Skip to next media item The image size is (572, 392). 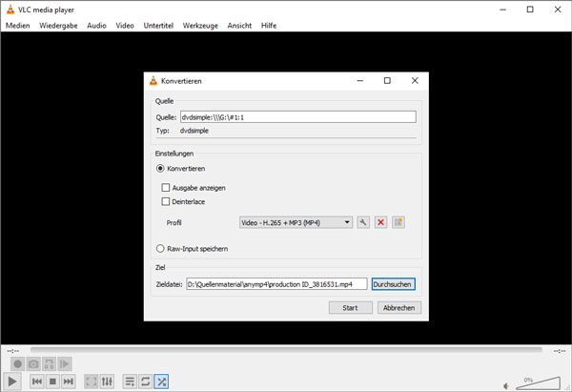[69, 382]
